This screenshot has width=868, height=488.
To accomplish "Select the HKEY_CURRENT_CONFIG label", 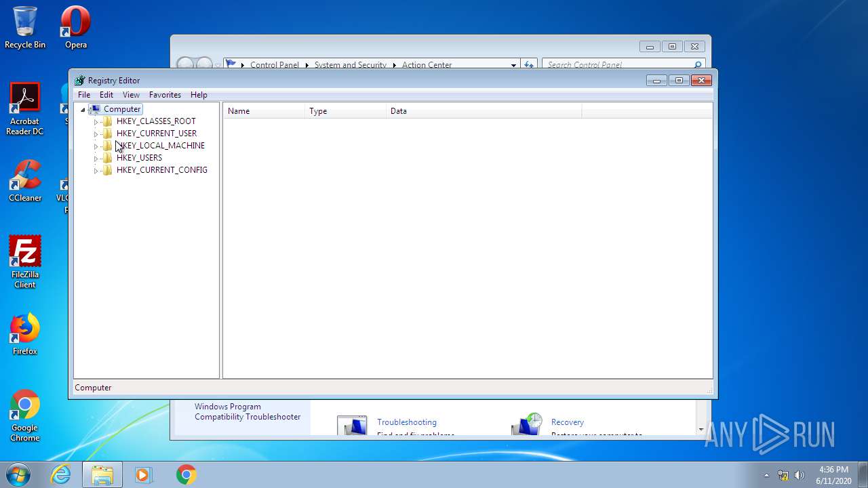I will [162, 170].
